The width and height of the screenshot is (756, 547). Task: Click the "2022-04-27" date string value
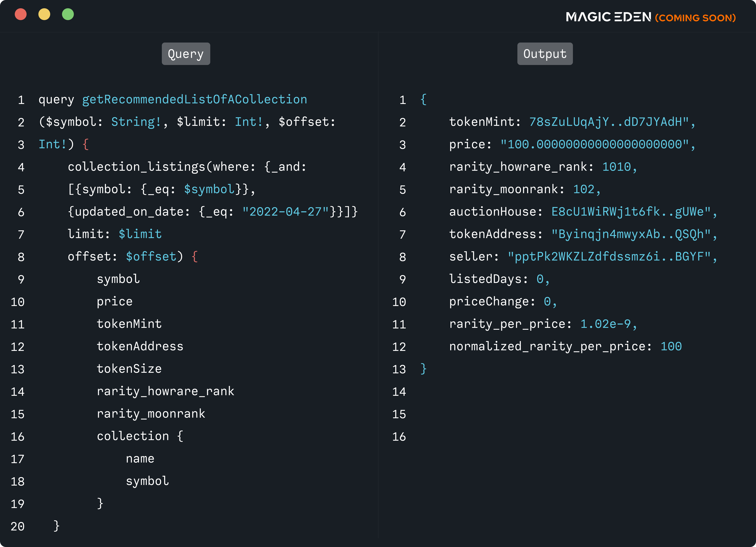[285, 212]
